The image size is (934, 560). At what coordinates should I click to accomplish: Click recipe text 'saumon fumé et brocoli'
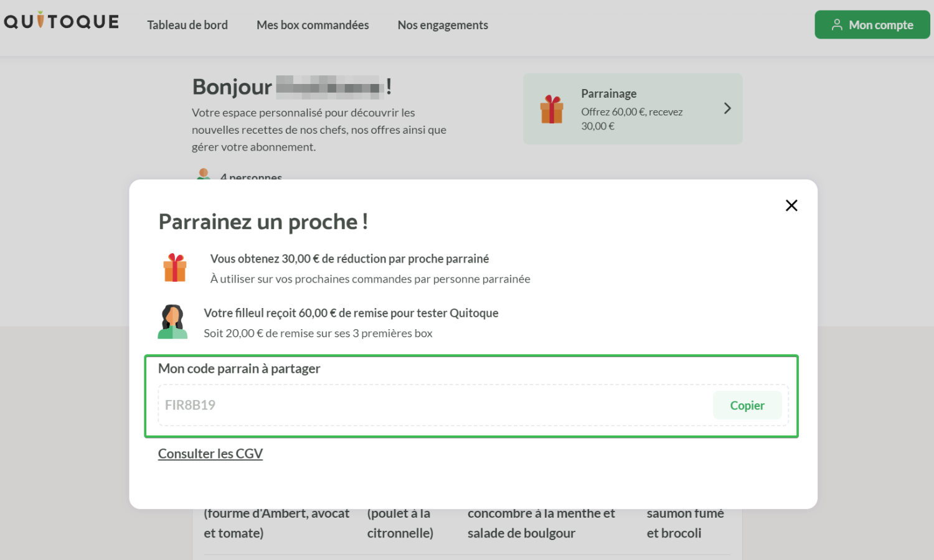pyautogui.click(x=686, y=523)
